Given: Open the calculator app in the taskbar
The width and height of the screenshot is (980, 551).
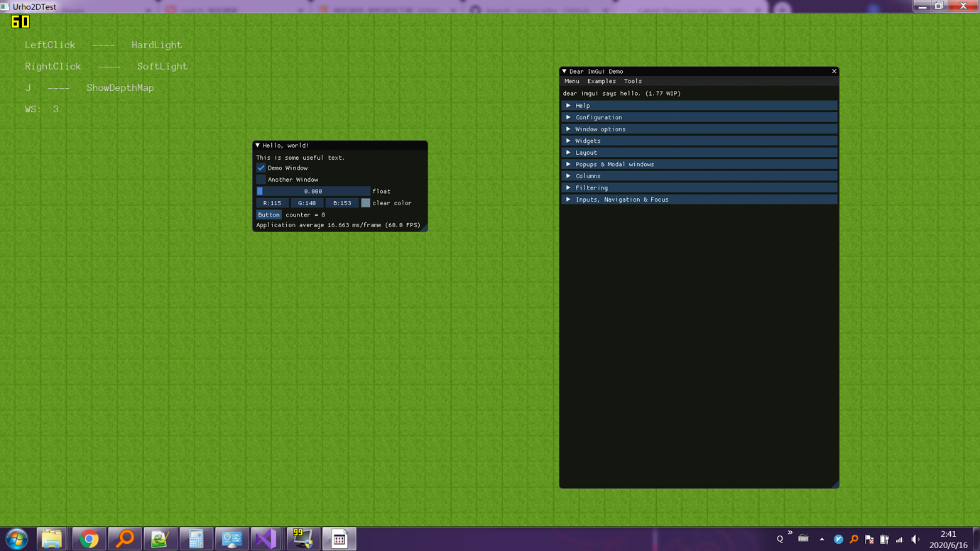Looking at the screenshot, I should click(196, 539).
